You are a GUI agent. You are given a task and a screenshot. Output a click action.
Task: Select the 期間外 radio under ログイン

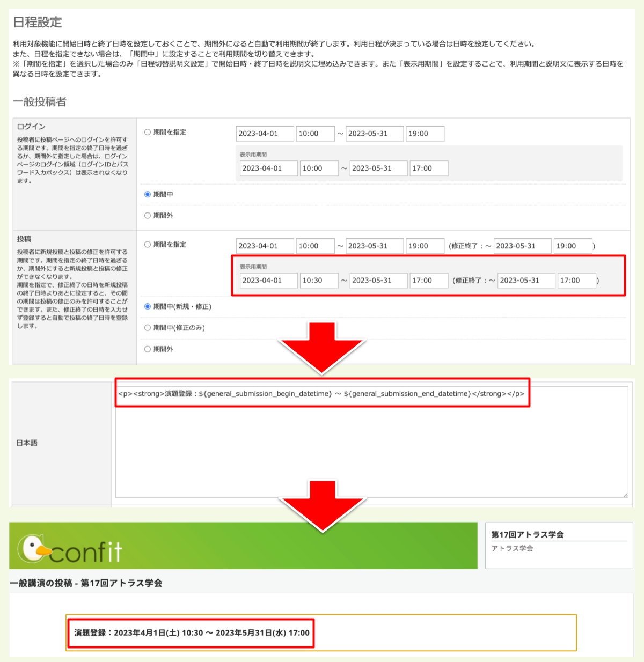pos(146,215)
